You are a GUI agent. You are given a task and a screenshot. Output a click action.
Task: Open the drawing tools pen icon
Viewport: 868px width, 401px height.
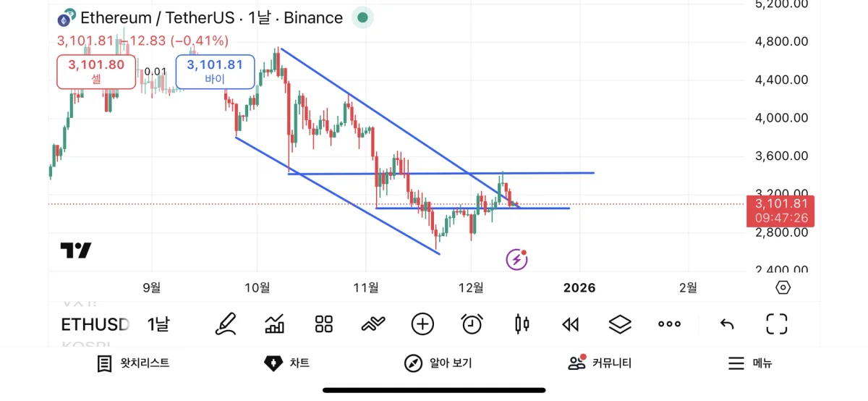pos(226,324)
